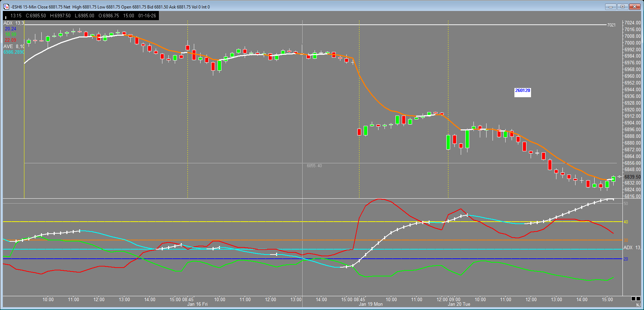Click the NJ label in bottom-right corner
644x310 pixels.
638,305
